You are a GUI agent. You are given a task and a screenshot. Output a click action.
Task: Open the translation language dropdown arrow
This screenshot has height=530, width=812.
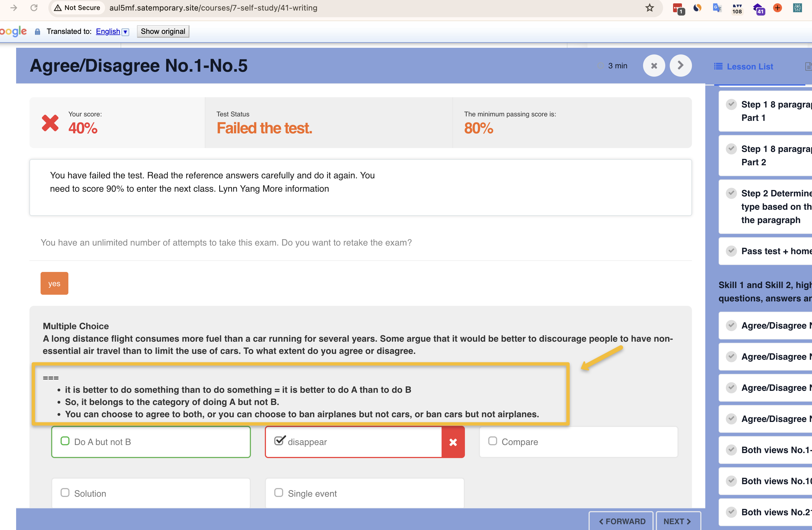tap(126, 32)
